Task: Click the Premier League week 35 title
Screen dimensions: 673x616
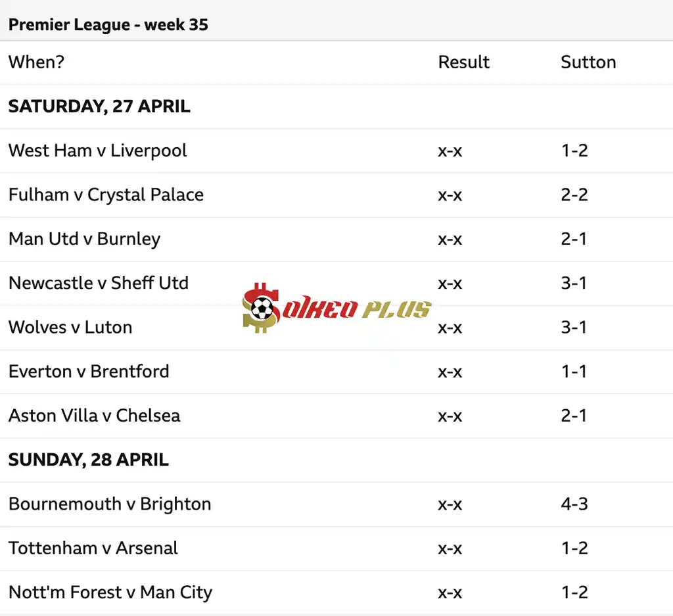Action: 108,25
